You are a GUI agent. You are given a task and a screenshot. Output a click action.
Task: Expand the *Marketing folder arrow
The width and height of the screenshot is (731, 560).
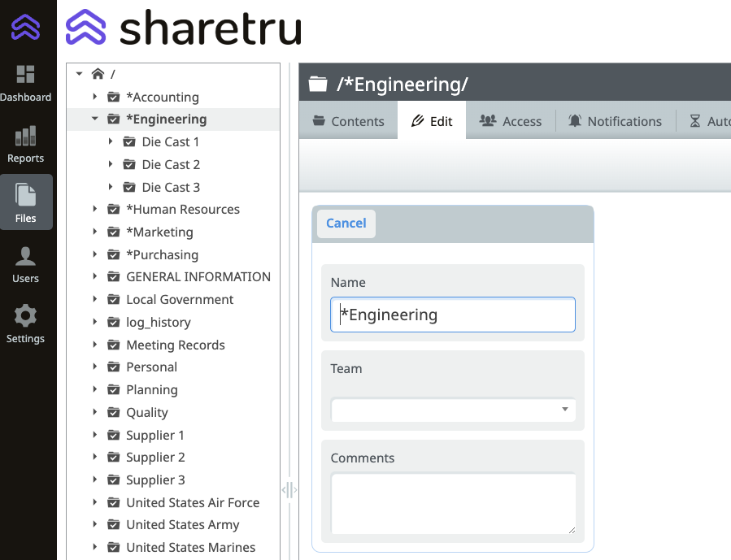point(94,232)
